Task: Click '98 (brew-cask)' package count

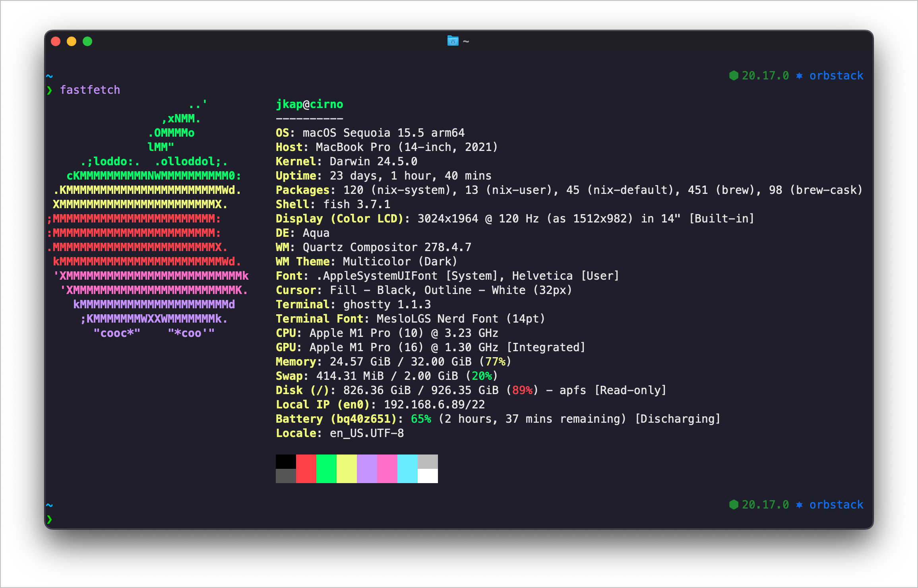Action: (x=815, y=190)
